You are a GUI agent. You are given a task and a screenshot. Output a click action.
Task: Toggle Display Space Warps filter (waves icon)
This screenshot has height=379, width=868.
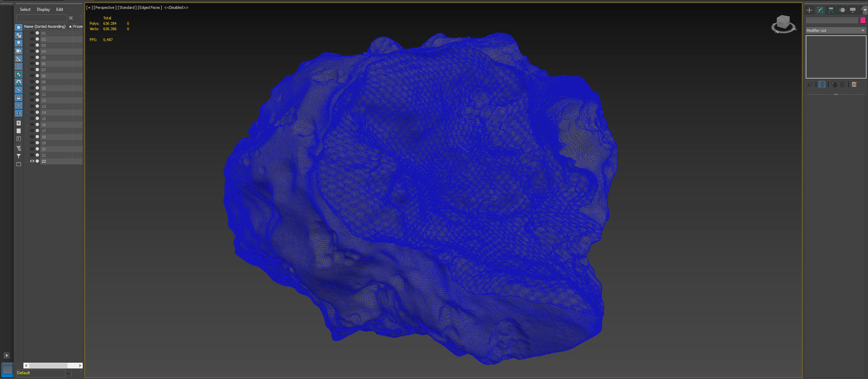[x=19, y=66]
